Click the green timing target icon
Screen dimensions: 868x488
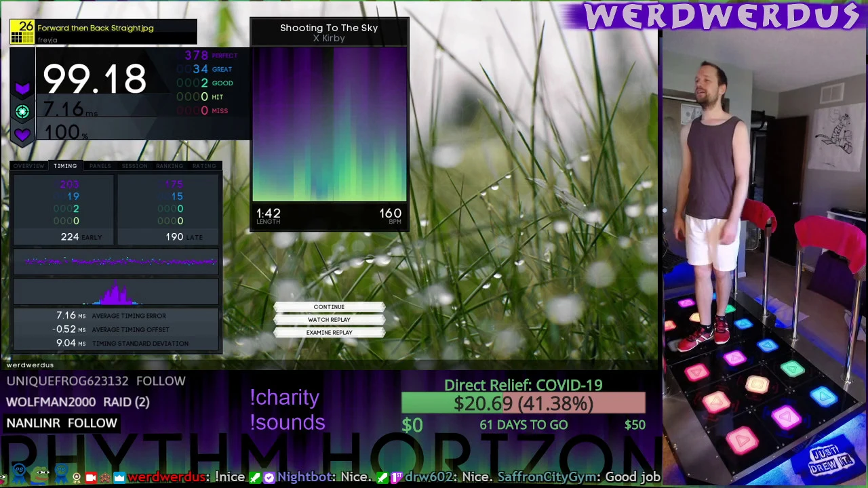[x=22, y=111]
